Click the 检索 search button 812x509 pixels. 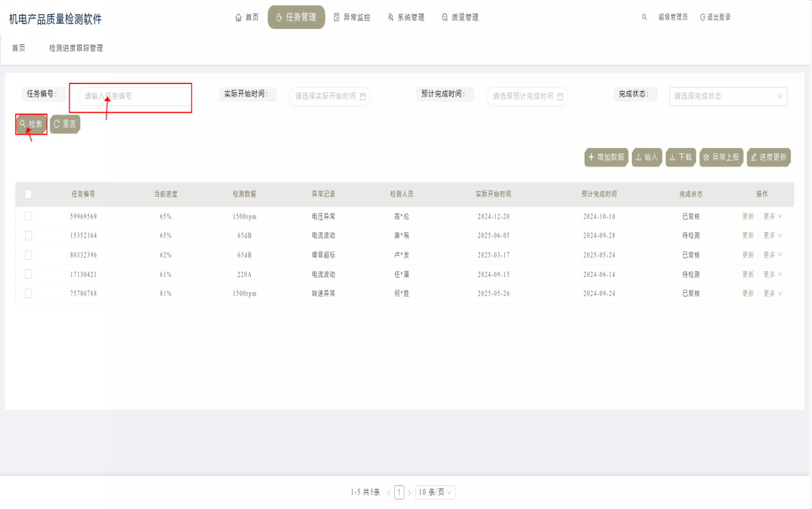[x=31, y=124]
